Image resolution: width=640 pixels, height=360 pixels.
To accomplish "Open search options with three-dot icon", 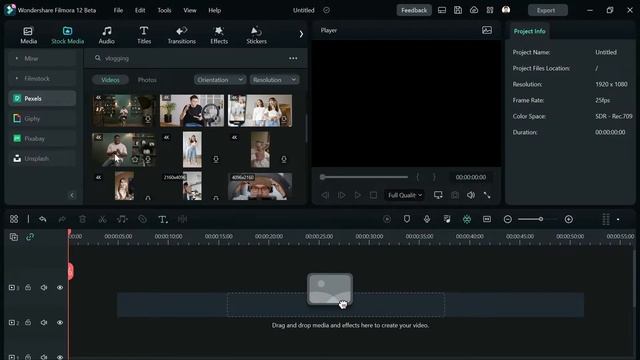I will tap(293, 58).
